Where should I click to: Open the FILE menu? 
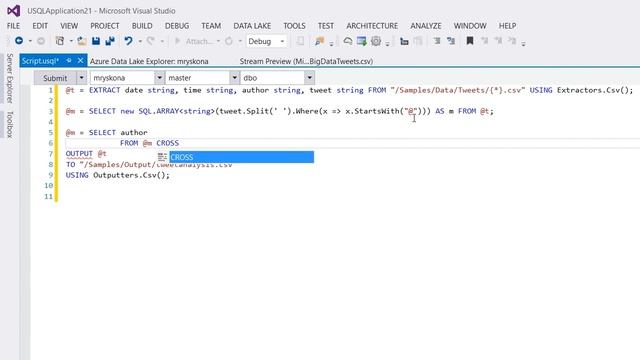click(13, 26)
